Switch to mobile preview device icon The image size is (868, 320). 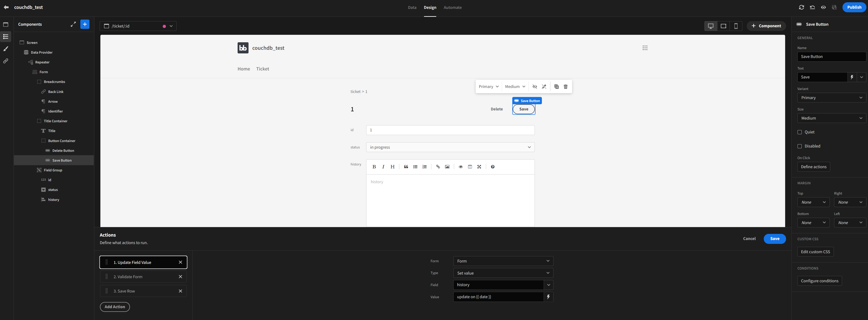tap(736, 26)
